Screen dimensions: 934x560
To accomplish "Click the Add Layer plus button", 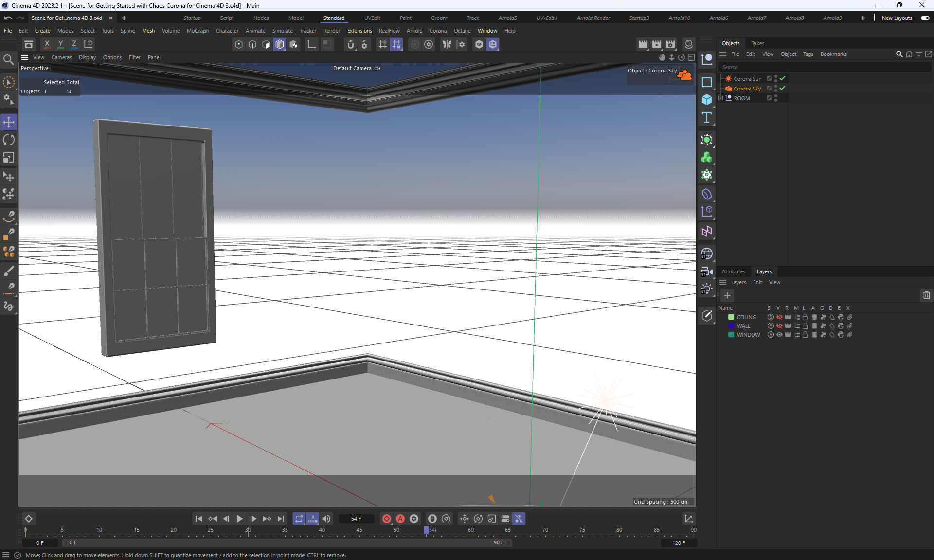I will point(727,295).
